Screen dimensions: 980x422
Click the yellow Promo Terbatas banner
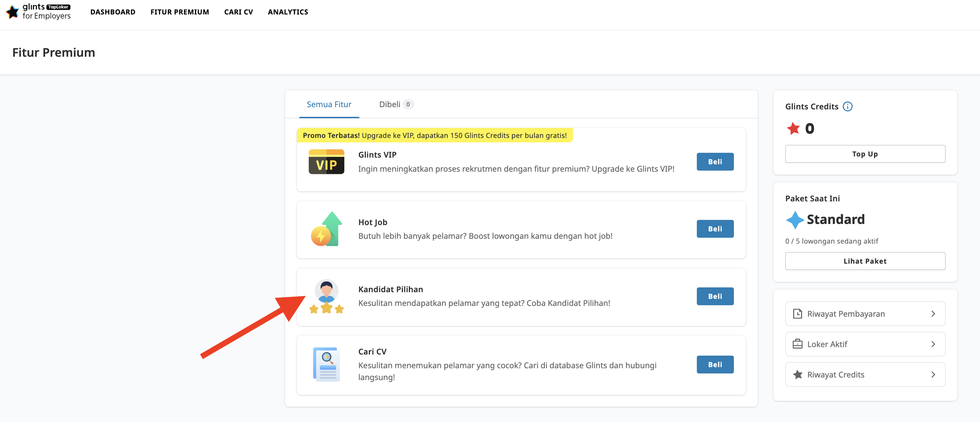click(x=434, y=135)
